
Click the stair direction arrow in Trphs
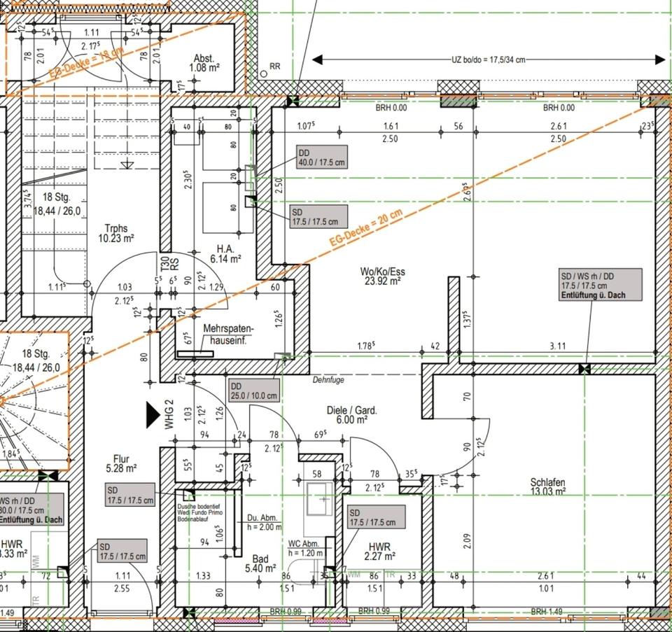(x=127, y=165)
